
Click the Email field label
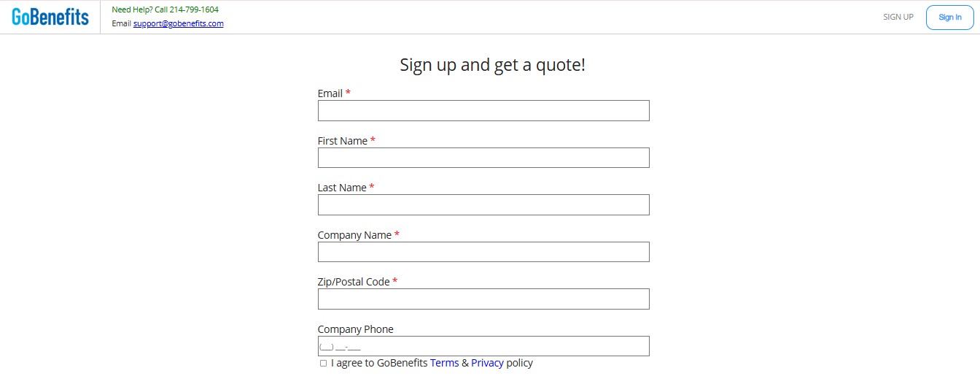[x=330, y=93]
